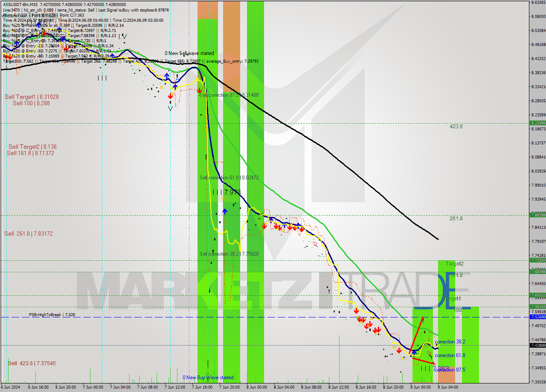Click the '7 Jun 20:00' time axis label
The width and height of the screenshot is (546, 392).
230,387
